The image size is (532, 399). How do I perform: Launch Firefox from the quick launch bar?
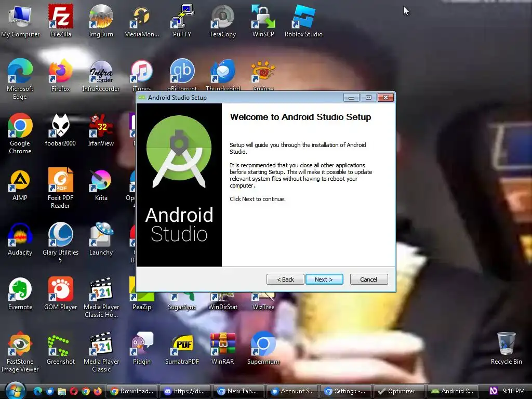[98, 391]
